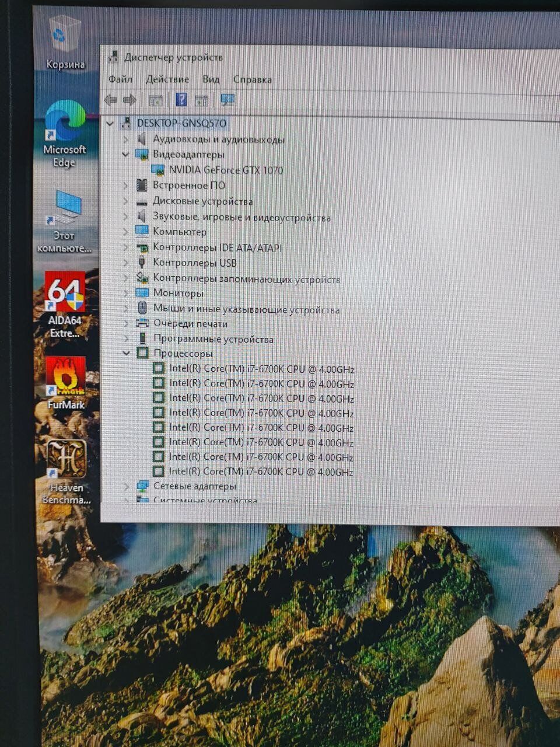Select the AIDA64 Extreme desktop shortcut
Viewport: 560px width, 747px height.
pyautogui.click(x=65, y=303)
